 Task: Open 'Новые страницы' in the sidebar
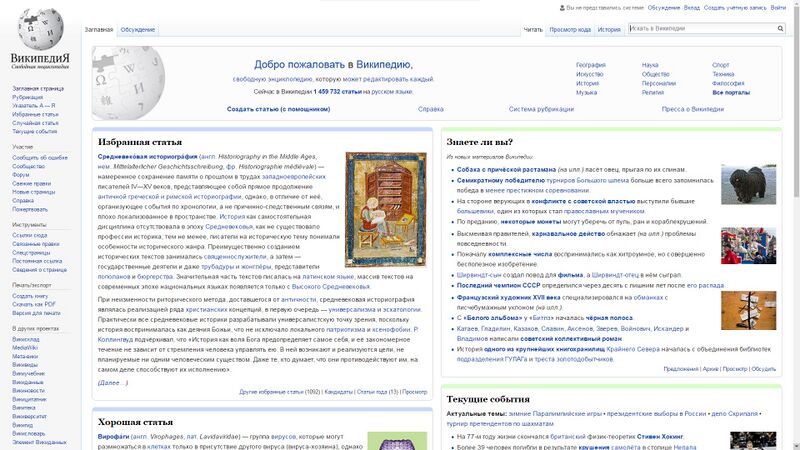pos(34,192)
